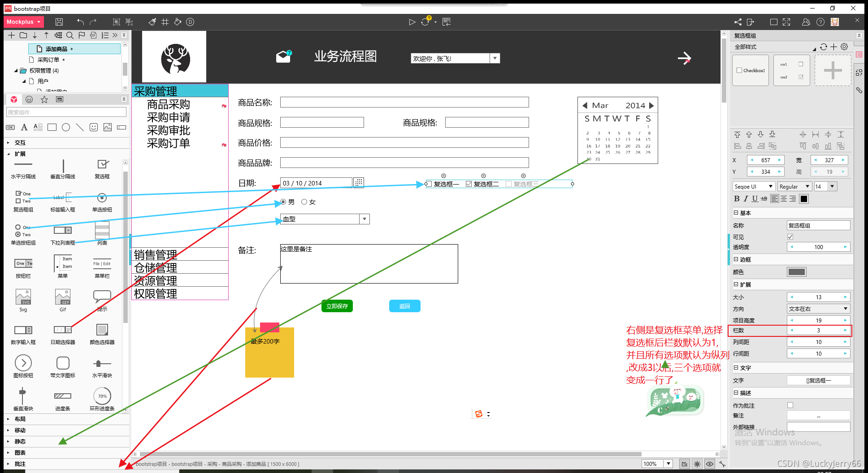Screen dimensions: 868x473
Task: Click the refresh styles icon in style panel
Action: click(824, 47)
